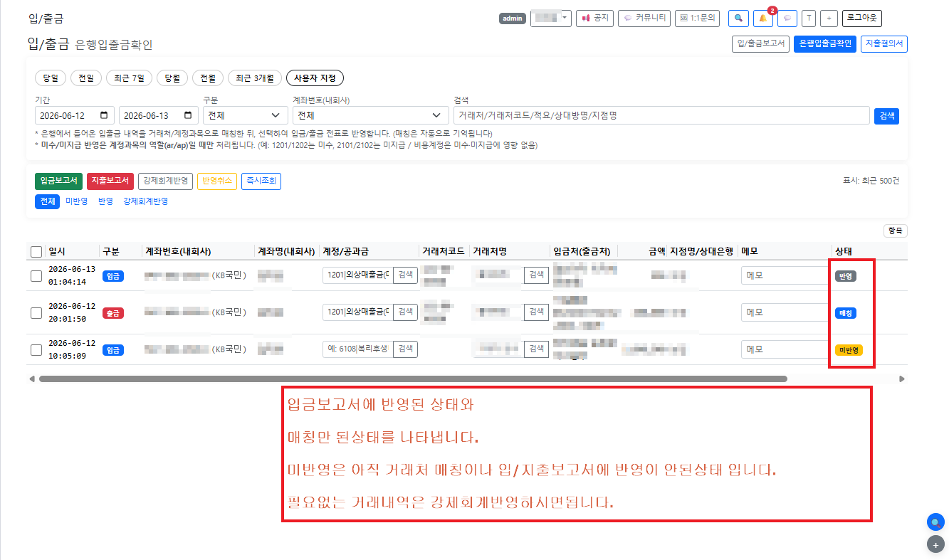Focus the 검색 keyword input field
Screen dimensions: 949x560
pos(661,115)
